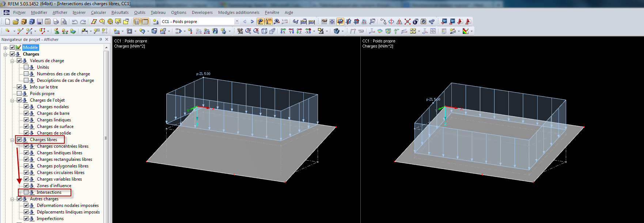Go to previous load case arrow
The height and width of the screenshot is (223, 644).
pos(245,22)
